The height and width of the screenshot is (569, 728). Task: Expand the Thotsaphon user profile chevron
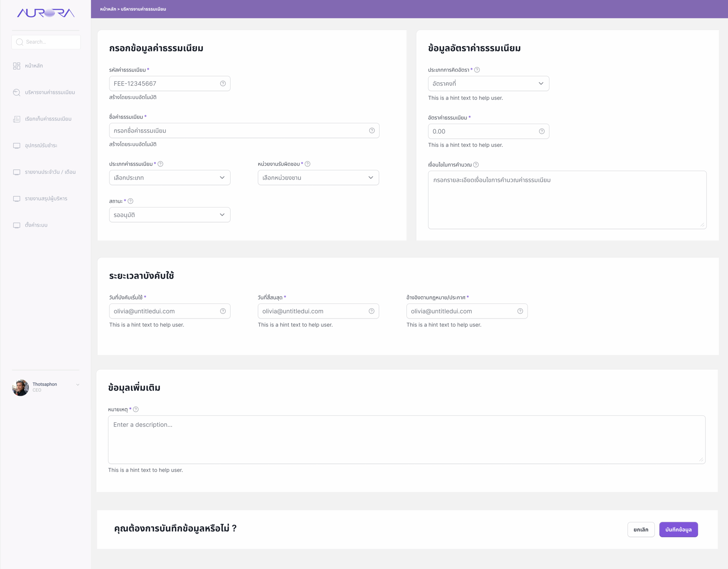(78, 385)
